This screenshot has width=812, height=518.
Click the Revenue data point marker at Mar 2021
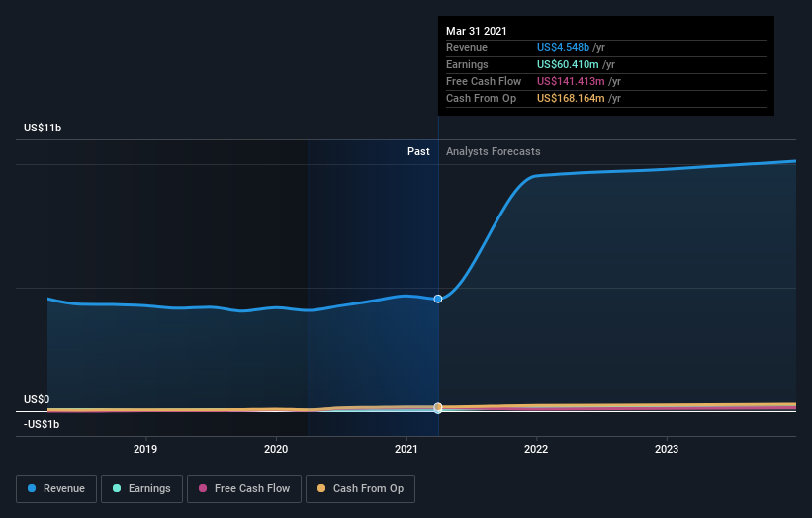(x=438, y=300)
